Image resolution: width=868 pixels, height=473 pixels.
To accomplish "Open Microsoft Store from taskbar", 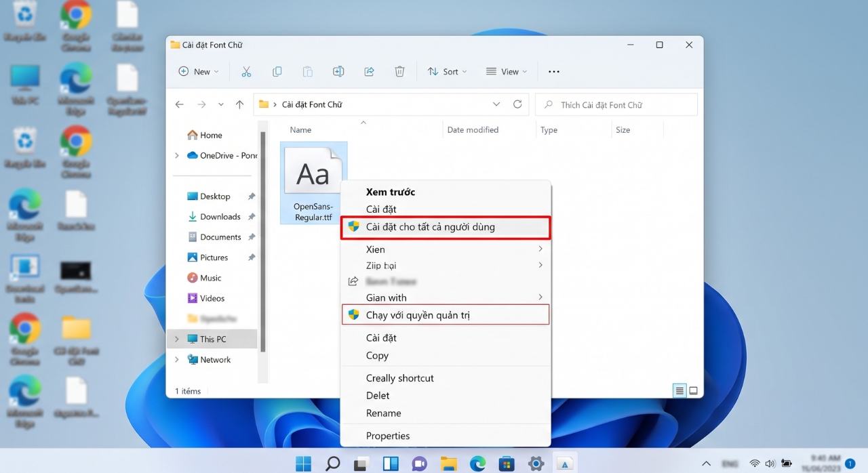I will coord(507,464).
